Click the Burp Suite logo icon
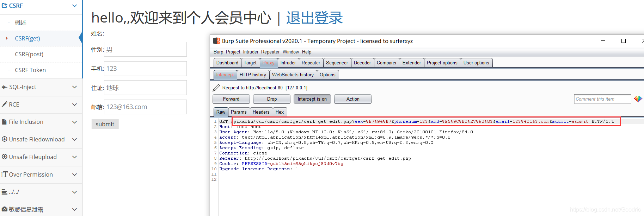Screen dimensions: 644x216 pyautogui.click(x=217, y=41)
